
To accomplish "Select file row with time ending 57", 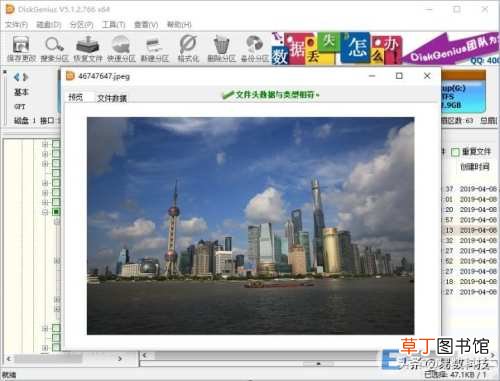I will click(470, 220).
